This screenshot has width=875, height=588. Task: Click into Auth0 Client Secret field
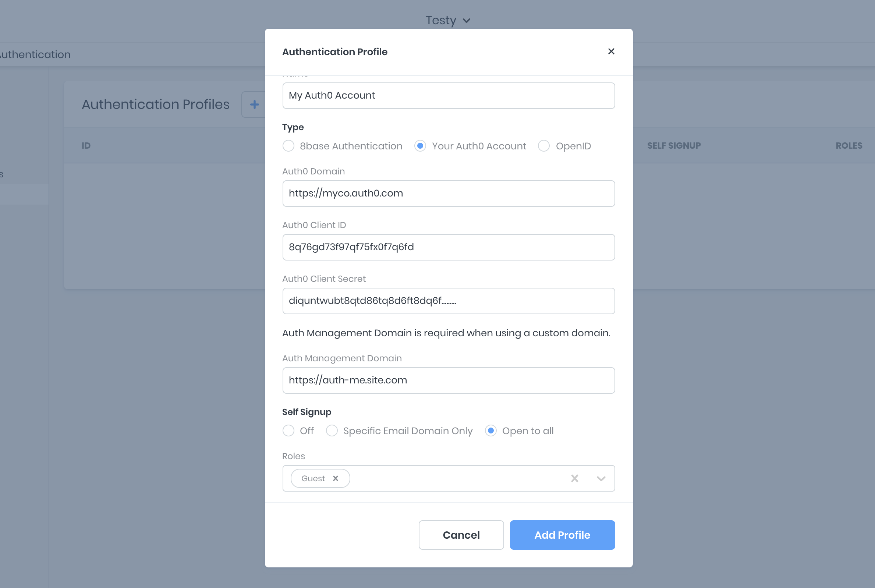449,301
